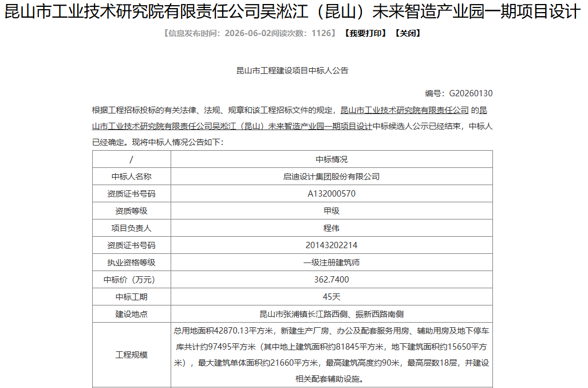Click the 我要打印 print link

pos(366,33)
